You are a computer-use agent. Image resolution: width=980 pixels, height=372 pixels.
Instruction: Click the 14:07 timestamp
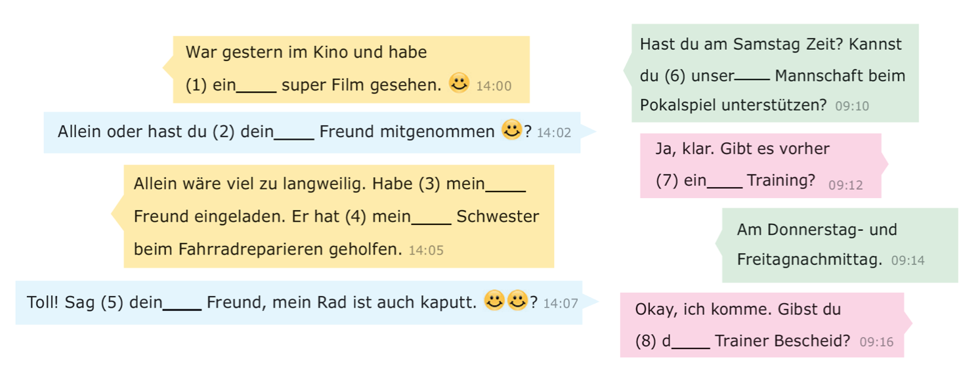pyautogui.click(x=561, y=304)
